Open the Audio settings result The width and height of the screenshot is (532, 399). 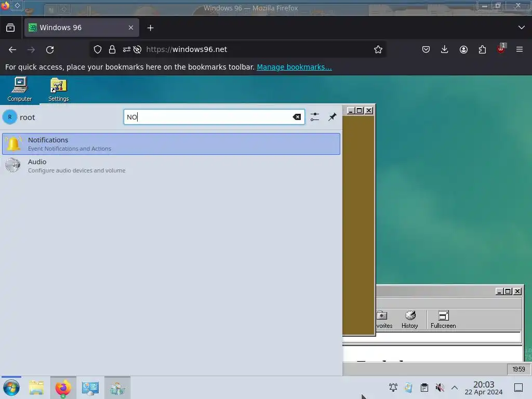(171, 166)
